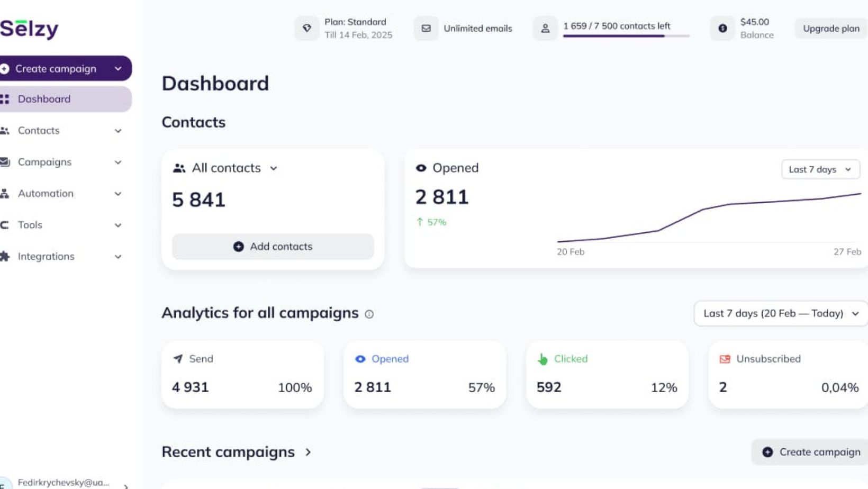Viewport: 868px width, 489px height.
Task: Click the info icon beside Analytics heading
Action: 369,314
